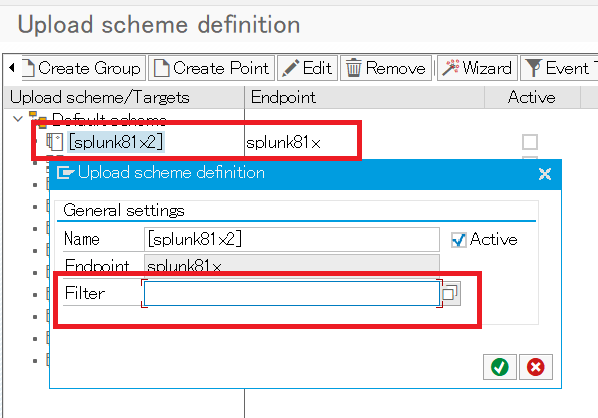Close the Upload scheme definition dialog
This screenshot has height=418, width=598.
pyautogui.click(x=545, y=174)
